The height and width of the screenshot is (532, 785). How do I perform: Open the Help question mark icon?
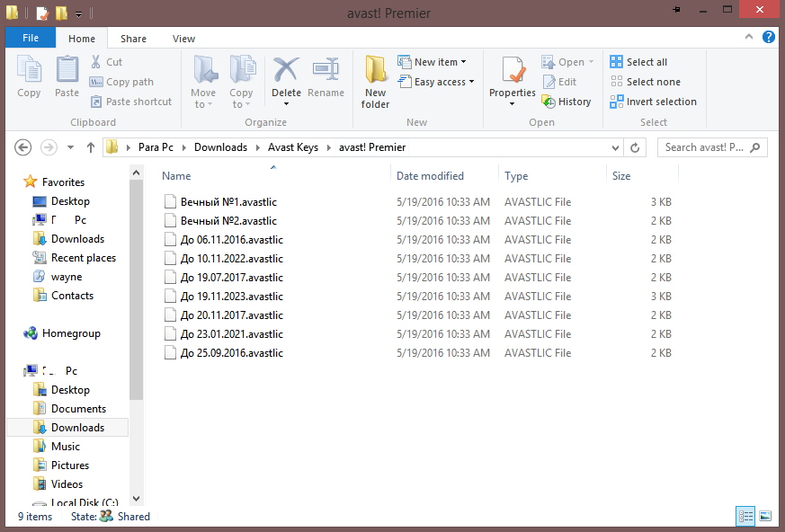tap(769, 37)
